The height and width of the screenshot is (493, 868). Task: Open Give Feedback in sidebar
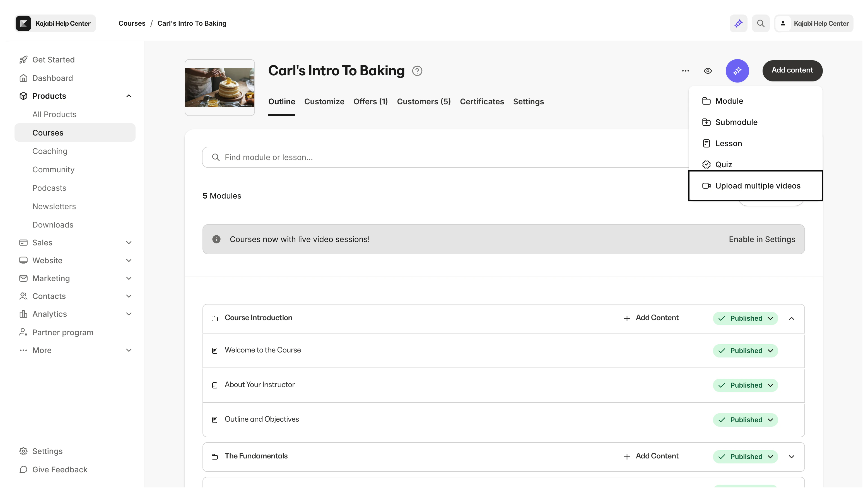click(60, 469)
